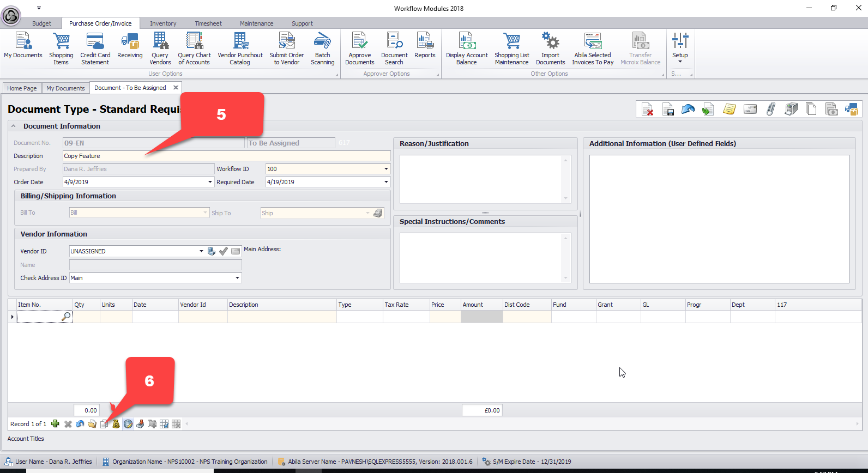868x473 pixels.
Task: Click the money bag icon in grid toolbar
Action: (x=116, y=424)
